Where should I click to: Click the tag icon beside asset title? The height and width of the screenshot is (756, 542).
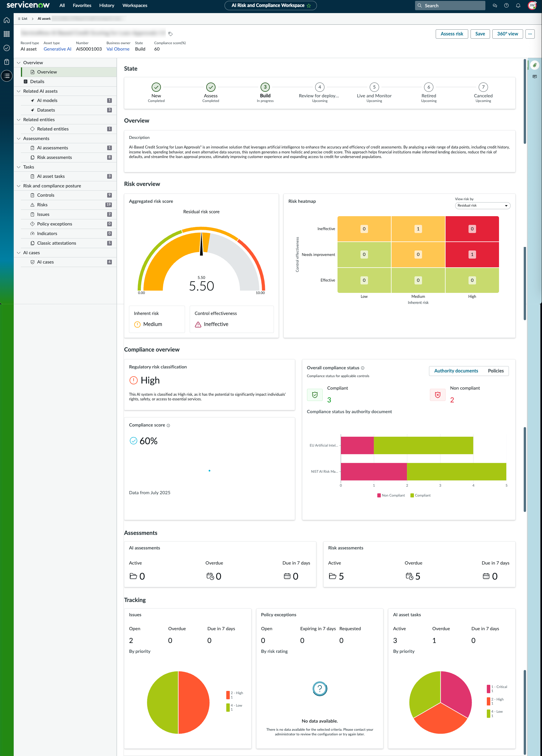point(170,34)
